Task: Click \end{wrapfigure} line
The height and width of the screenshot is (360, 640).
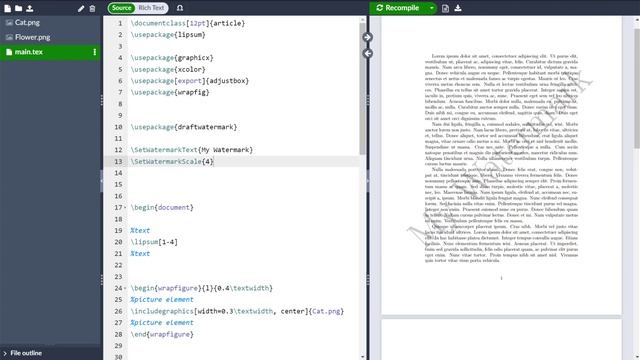Action: [162, 334]
